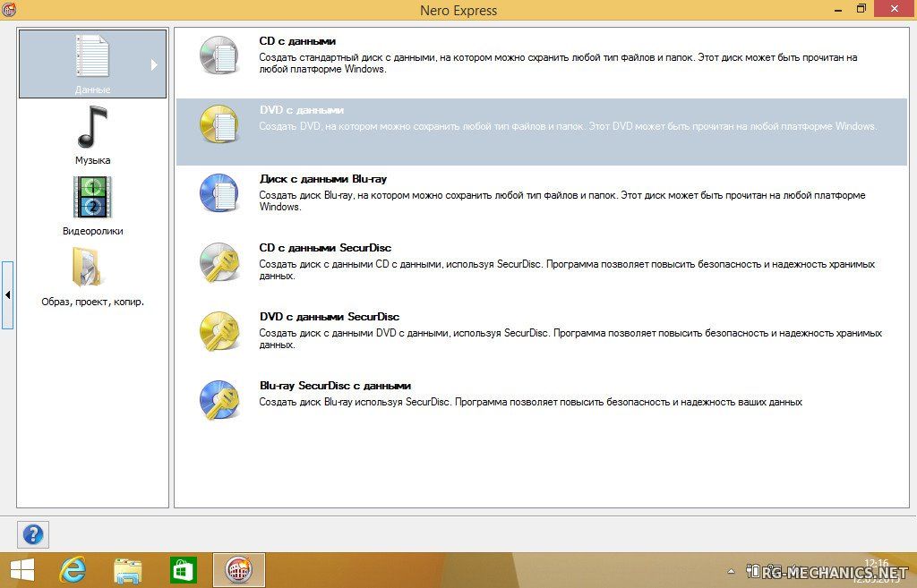This screenshot has height=588, width=917.
Task: Click the arrow next to Данные category
Action: pos(154,64)
